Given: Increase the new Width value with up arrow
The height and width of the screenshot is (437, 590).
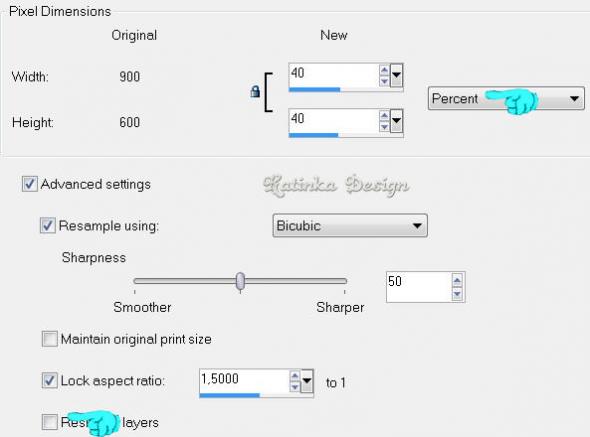Looking at the screenshot, I should point(384,70).
